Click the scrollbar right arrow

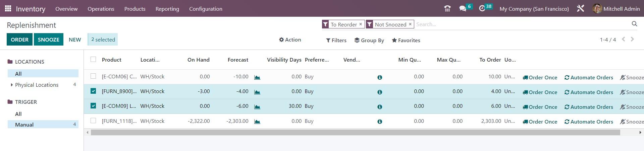tap(640, 132)
